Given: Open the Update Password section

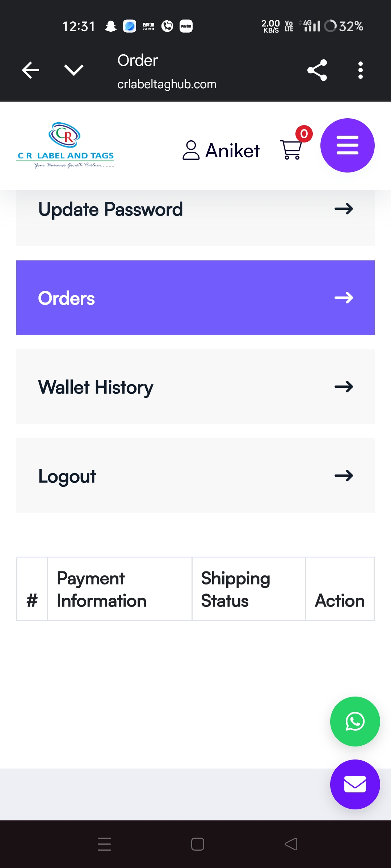Looking at the screenshot, I should point(111,210).
